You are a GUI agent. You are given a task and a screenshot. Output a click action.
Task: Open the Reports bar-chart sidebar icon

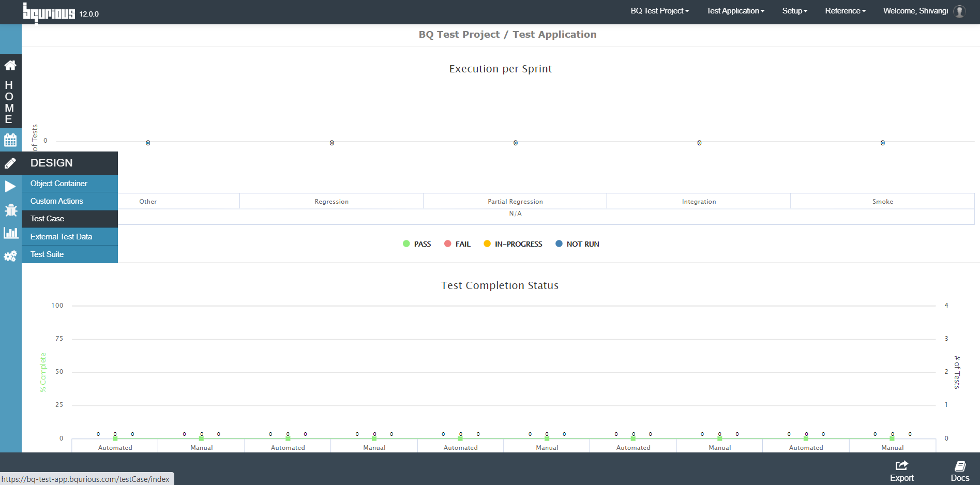pos(10,233)
